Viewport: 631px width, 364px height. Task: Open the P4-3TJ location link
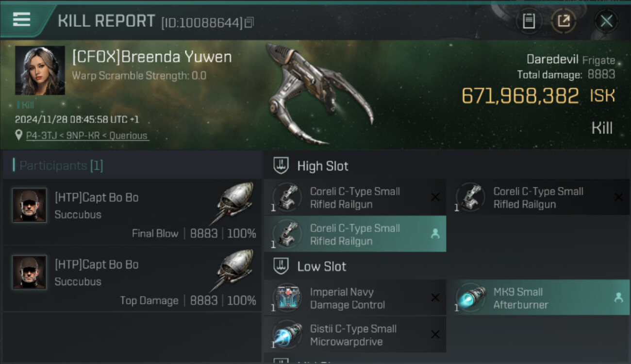point(87,136)
